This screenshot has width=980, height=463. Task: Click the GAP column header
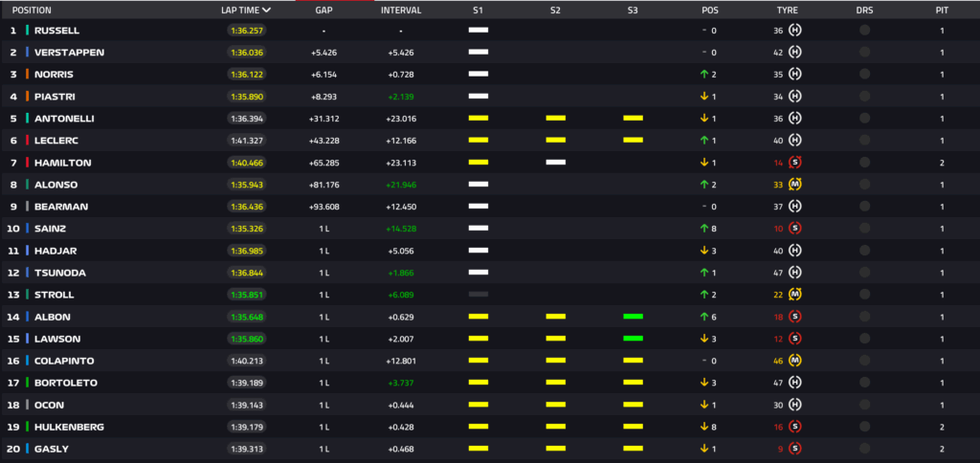(x=323, y=11)
